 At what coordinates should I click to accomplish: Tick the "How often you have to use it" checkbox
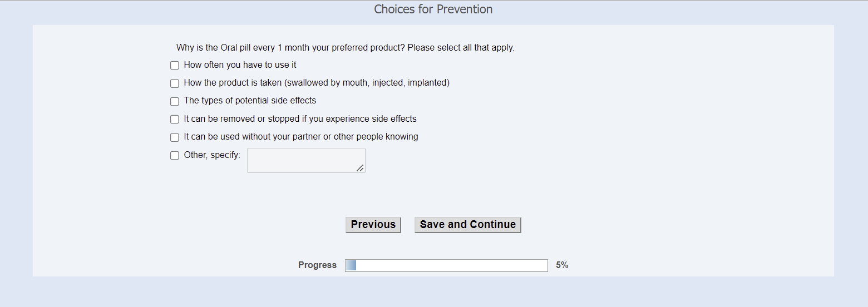(x=175, y=66)
